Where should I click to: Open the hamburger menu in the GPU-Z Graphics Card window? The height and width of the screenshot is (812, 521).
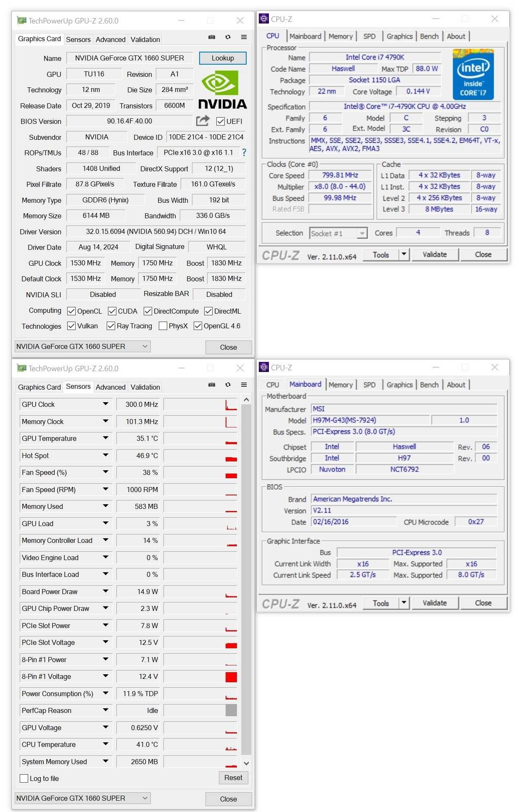tap(244, 37)
